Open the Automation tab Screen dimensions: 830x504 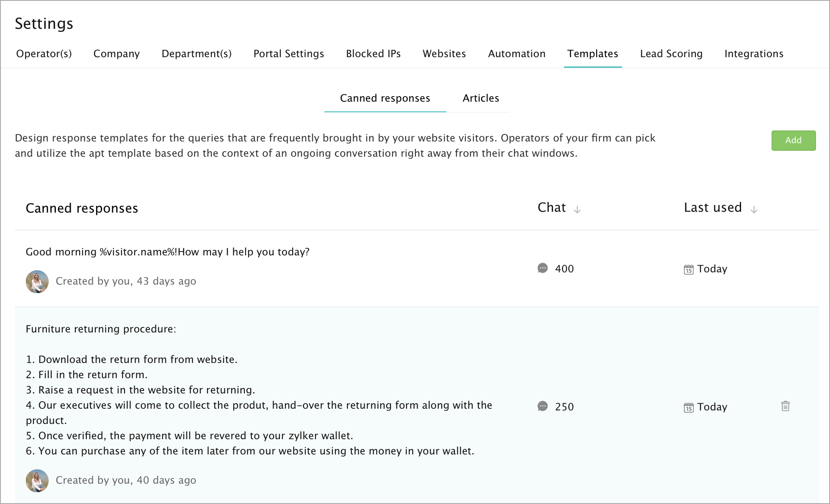tap(517, 54)
